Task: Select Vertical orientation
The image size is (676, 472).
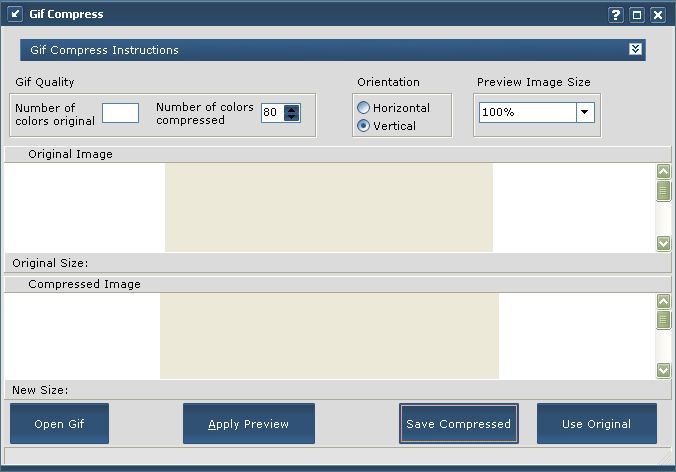Action: pos(364,126)
